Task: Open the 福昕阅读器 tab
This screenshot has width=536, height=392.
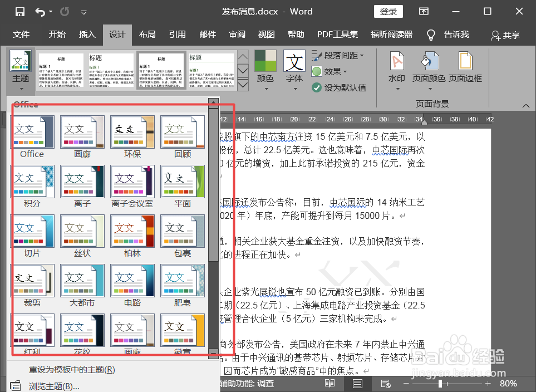Action: [x=391, y=34]
